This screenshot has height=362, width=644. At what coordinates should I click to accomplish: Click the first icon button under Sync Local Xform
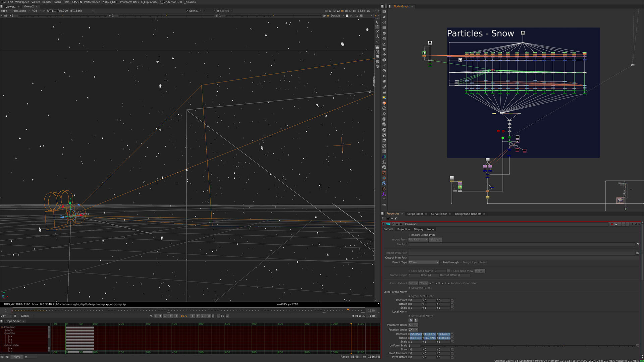pos(411,320)
